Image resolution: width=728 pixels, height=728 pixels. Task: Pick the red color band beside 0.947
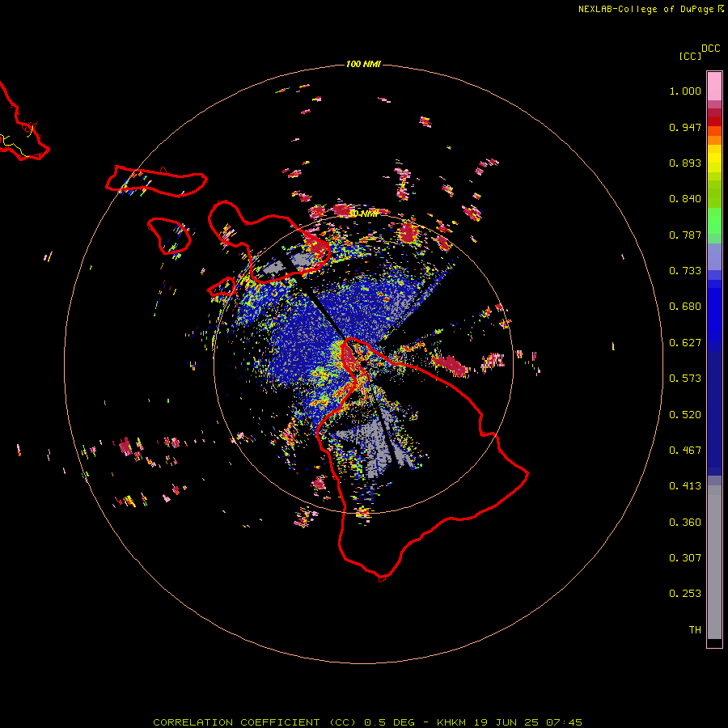pos(714,121)
